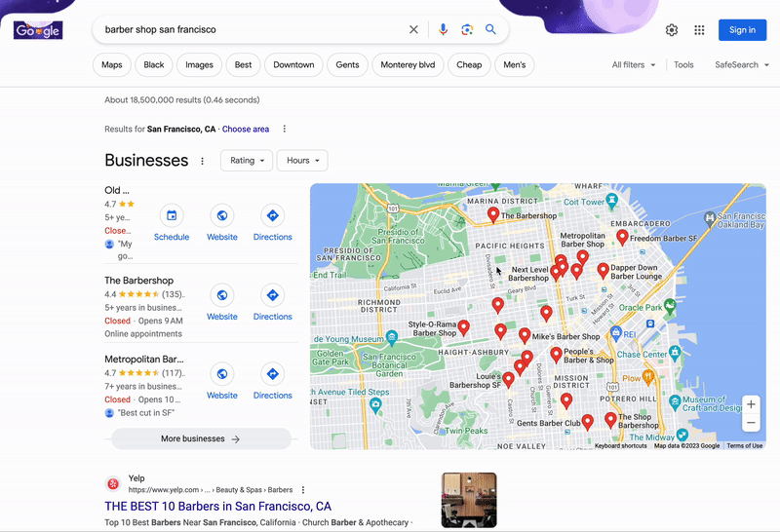The image size is (780, 532).
Task: Select the Maps filter chip
Action: [112, 65]
